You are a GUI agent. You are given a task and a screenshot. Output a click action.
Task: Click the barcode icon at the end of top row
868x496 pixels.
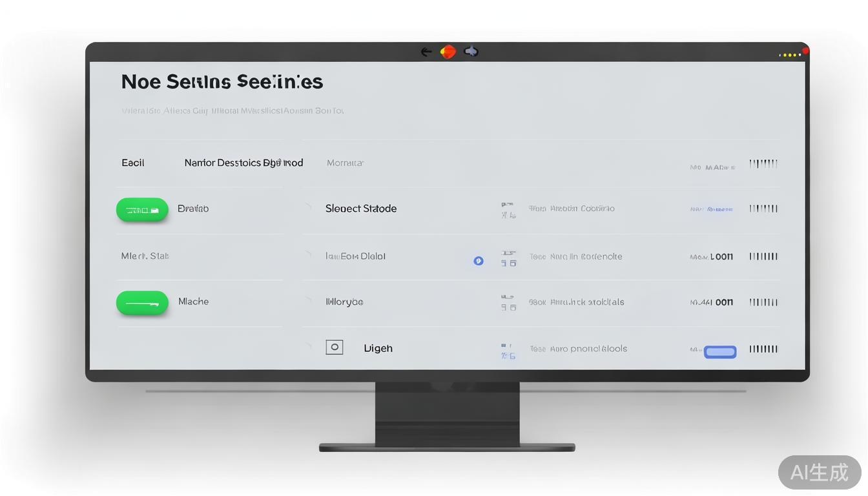[x=763, y=164]
